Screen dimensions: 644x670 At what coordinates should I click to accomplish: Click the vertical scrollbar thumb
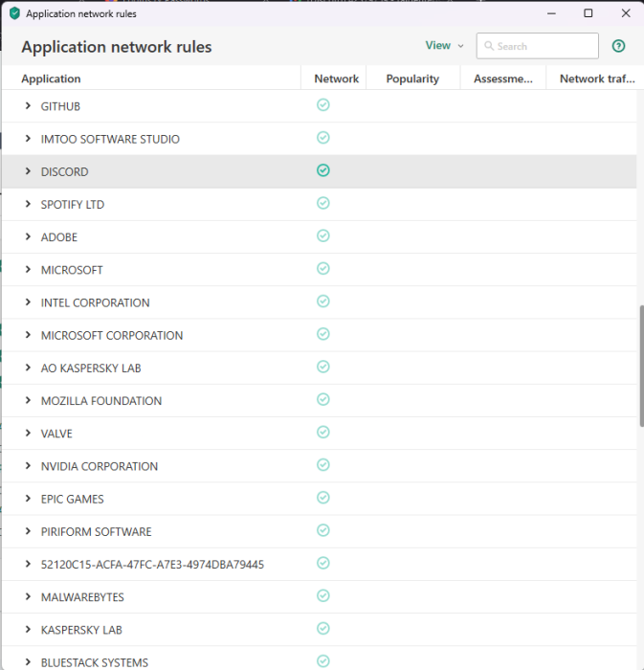[641, 366]
